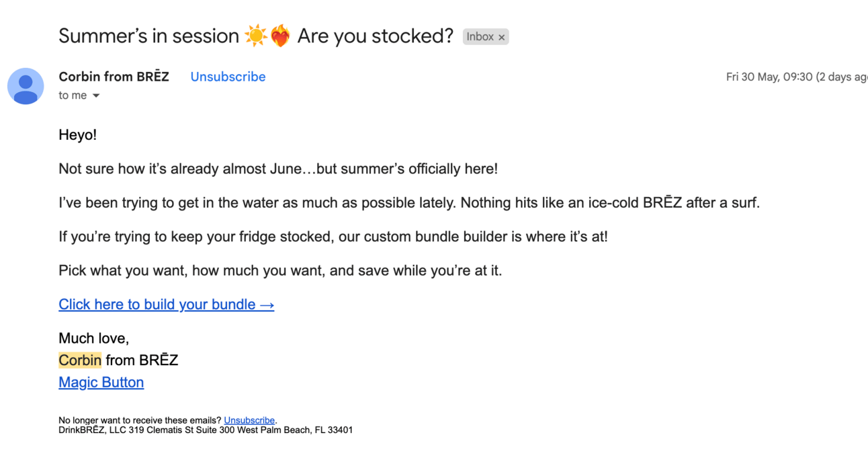Remove the Inbox label with its x

[501, 37]
